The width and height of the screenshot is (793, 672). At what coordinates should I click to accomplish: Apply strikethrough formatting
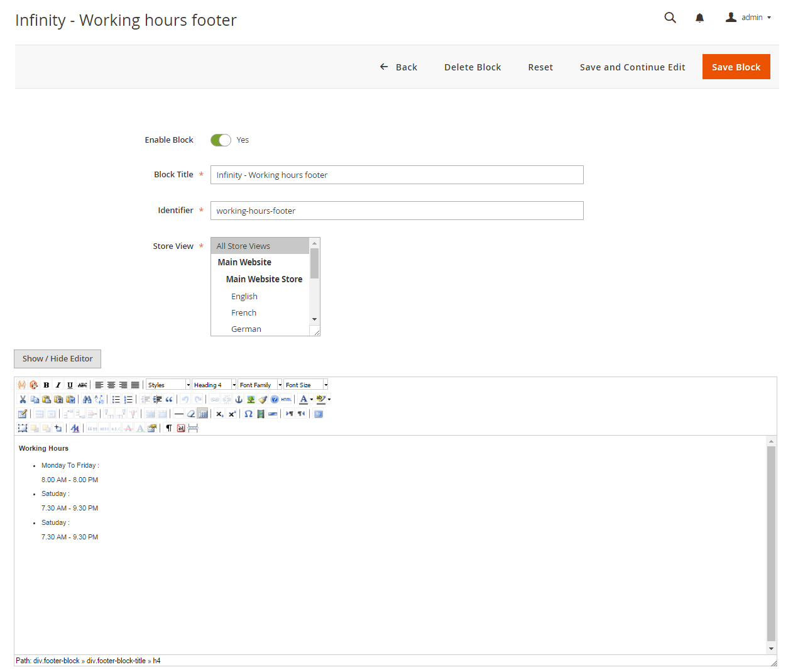[x=82, y=385]
